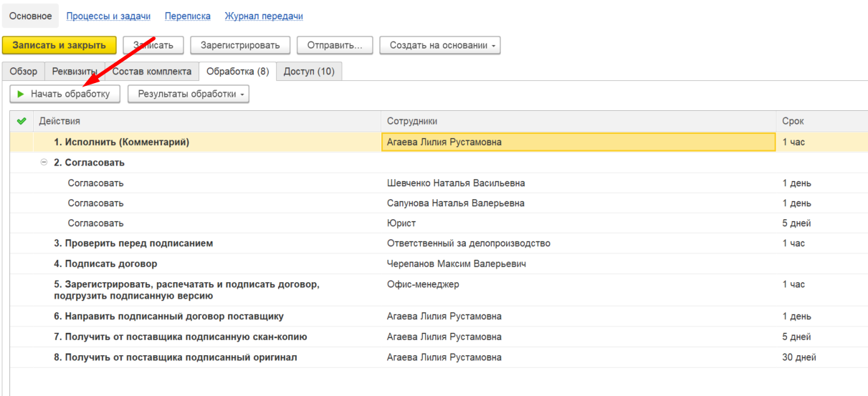Open the Журнал передачи link
The width and height of the screenshot is (868, 396).
[264, 16]
